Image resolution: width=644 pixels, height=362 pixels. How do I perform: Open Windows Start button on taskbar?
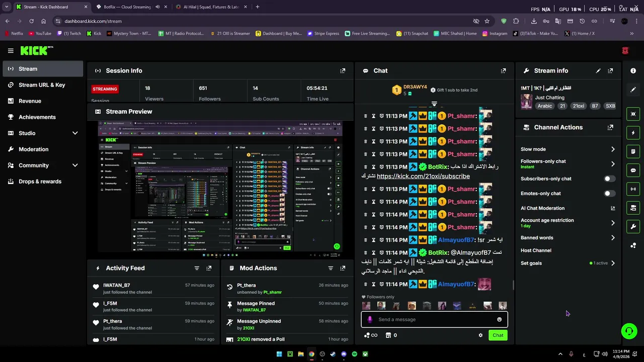pyautogui.click(x=279, y=354)
